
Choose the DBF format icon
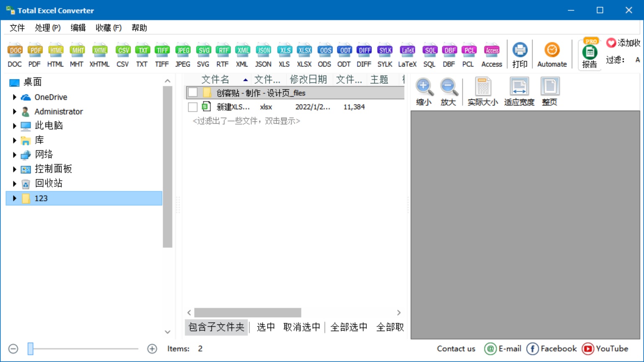[x=449, y=55]
